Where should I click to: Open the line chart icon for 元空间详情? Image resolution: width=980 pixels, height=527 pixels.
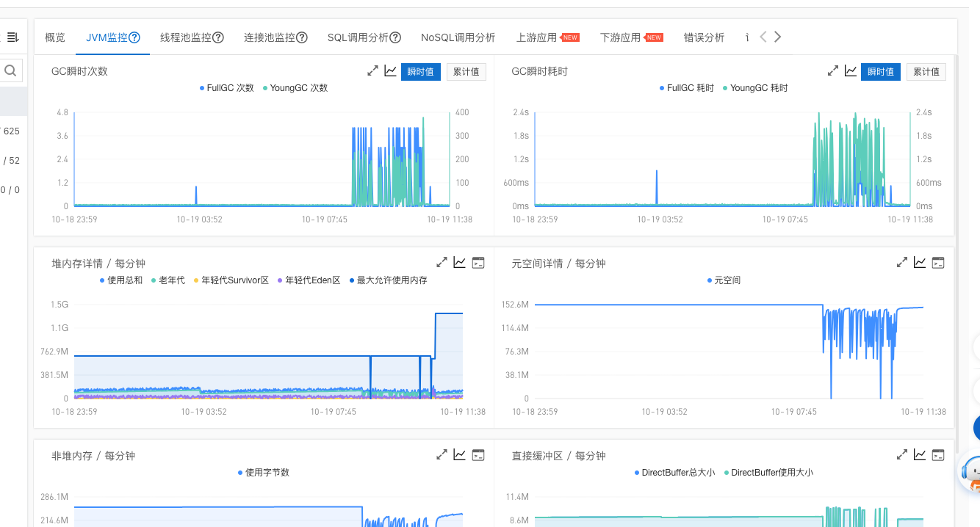pyautogui.click(x=920, y=263)
